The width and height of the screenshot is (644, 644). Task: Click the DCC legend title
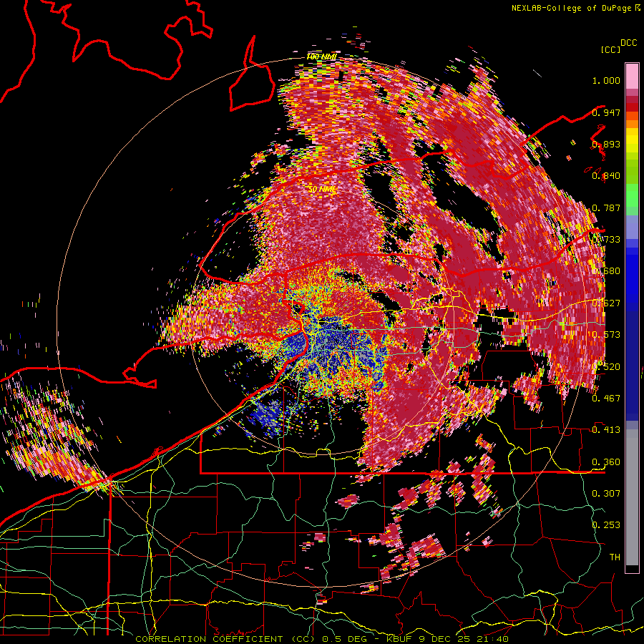[x=629, y=43]
